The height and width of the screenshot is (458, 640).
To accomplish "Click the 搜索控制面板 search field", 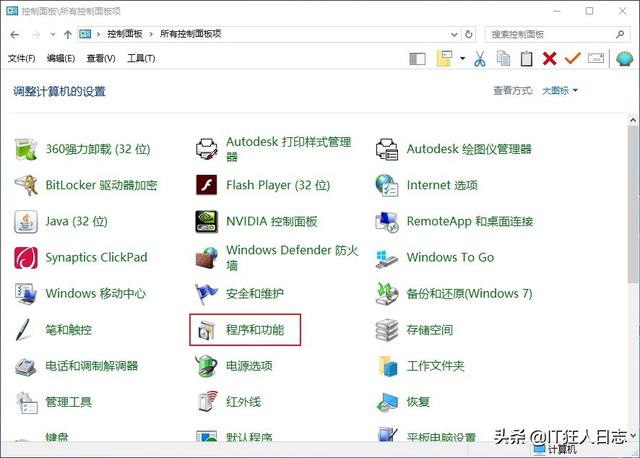I will tap(557, 35).
